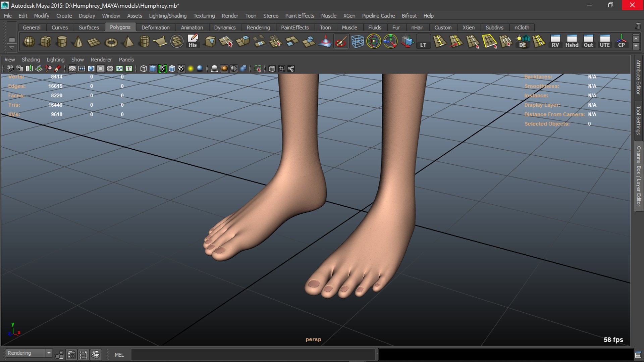Screen dimensions: 644x362
Task: Click the persp camera name label
Action: point(313,339)
